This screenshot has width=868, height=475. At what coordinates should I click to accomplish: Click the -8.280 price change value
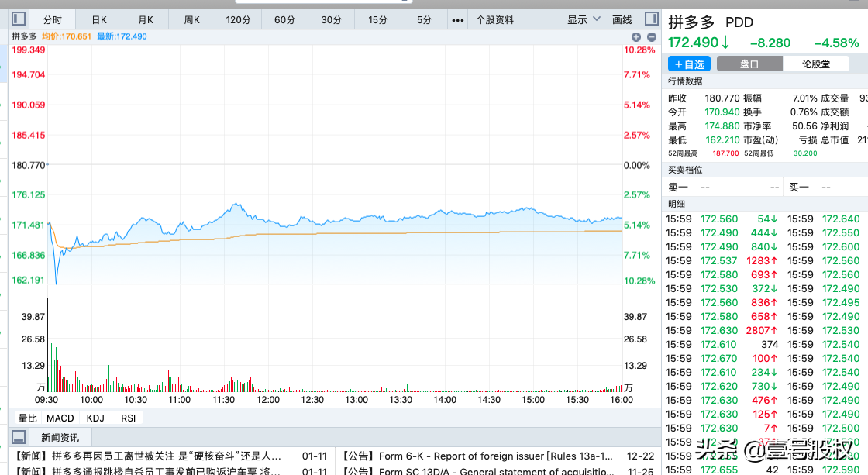click(x=770, y=43)
